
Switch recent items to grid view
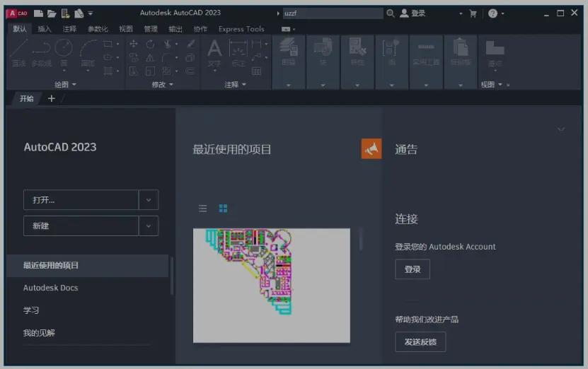point(223,209)
